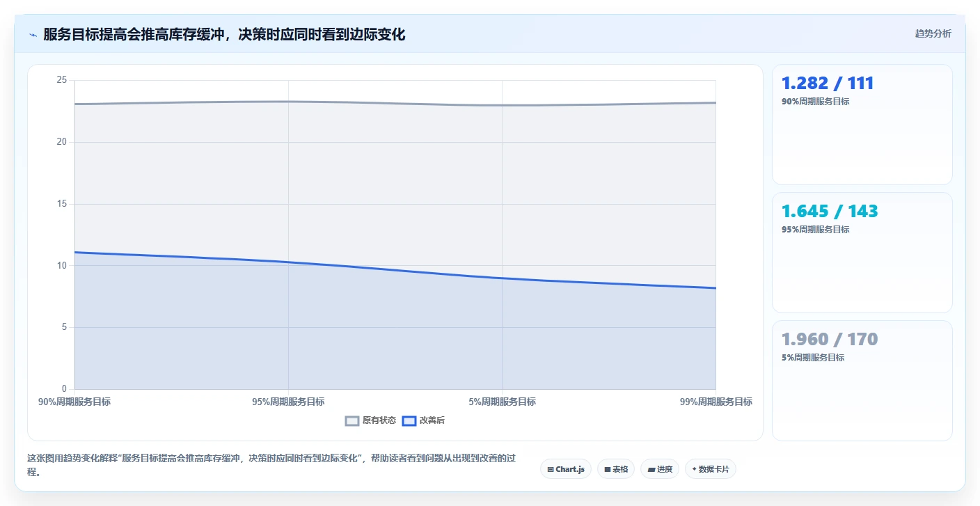Select the Chart.js tag
This screenshot has height=506, width=980.
(x=565, y=469)
